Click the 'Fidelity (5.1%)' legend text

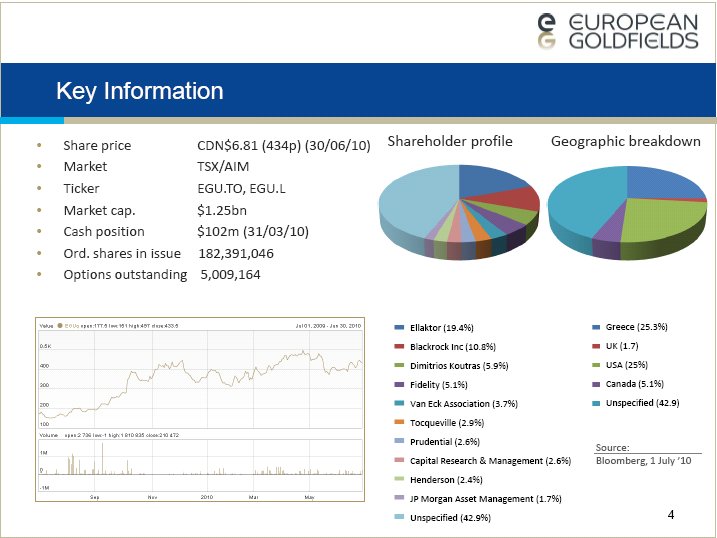439,385
